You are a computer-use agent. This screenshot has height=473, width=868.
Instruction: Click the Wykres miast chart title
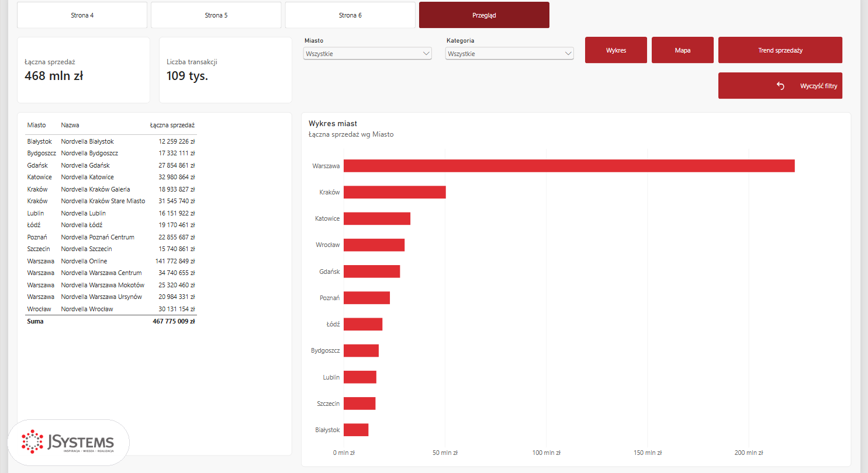click(x=333, y=123)
